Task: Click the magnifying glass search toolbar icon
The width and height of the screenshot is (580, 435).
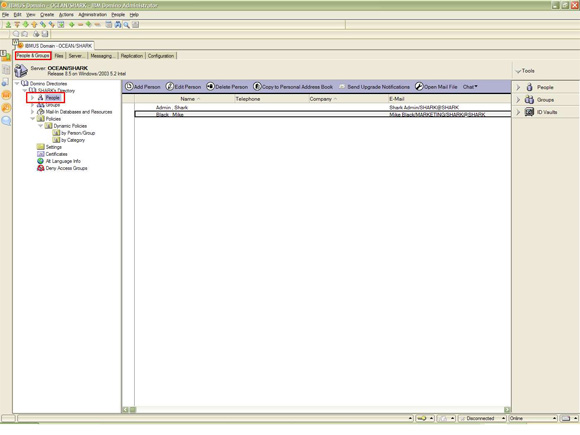Action: click(127, 25)
